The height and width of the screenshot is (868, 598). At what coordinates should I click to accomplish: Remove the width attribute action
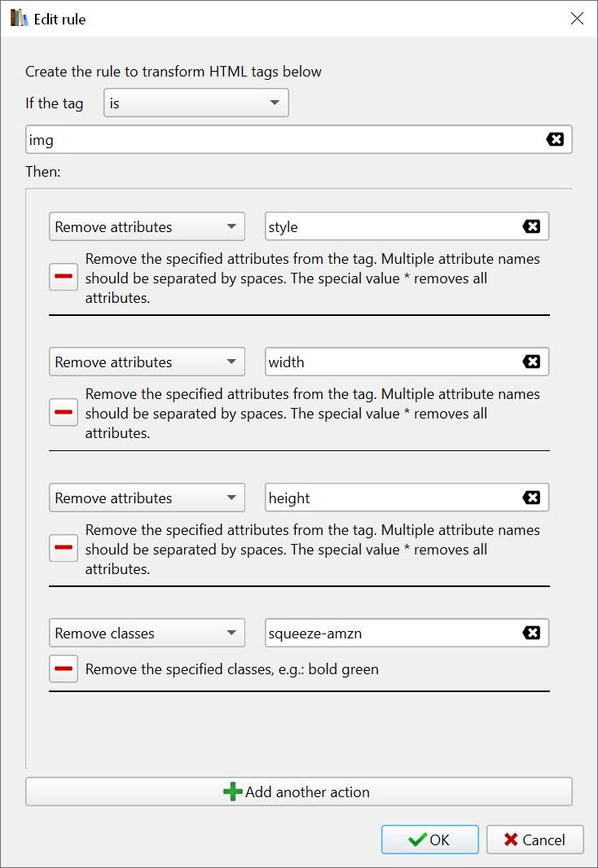[x=64, y=412]
